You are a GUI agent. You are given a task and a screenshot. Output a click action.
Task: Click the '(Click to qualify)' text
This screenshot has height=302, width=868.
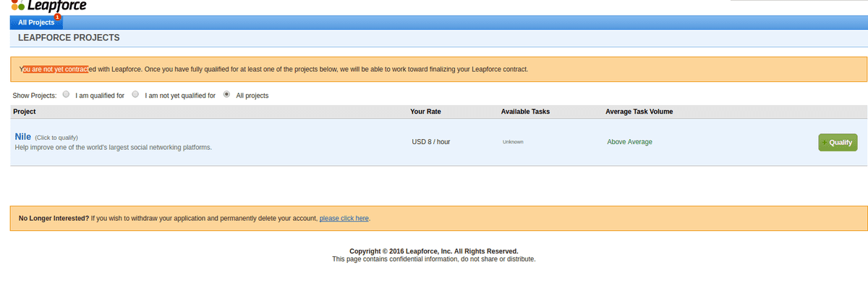pyautogui.click(x=56, y=138)
